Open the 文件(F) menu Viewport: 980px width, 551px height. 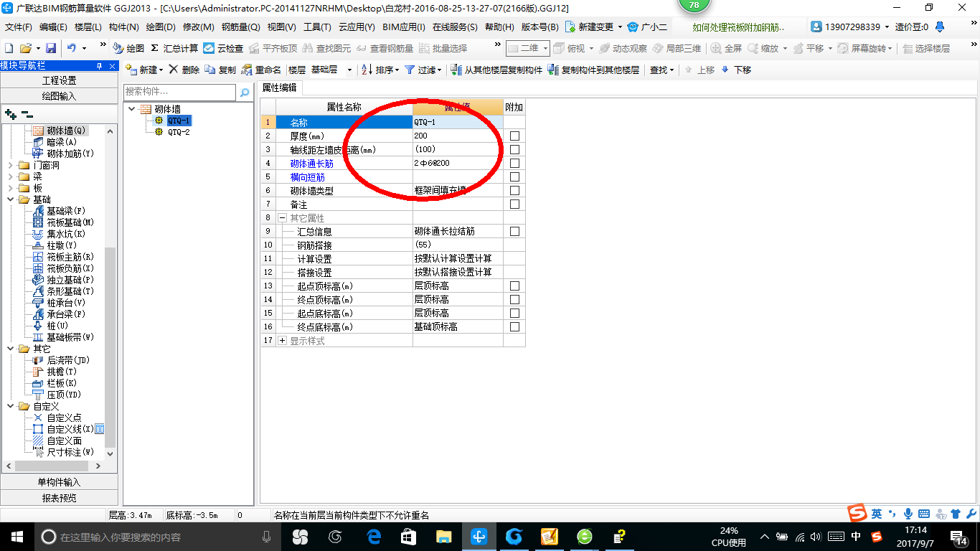point(18,27)
